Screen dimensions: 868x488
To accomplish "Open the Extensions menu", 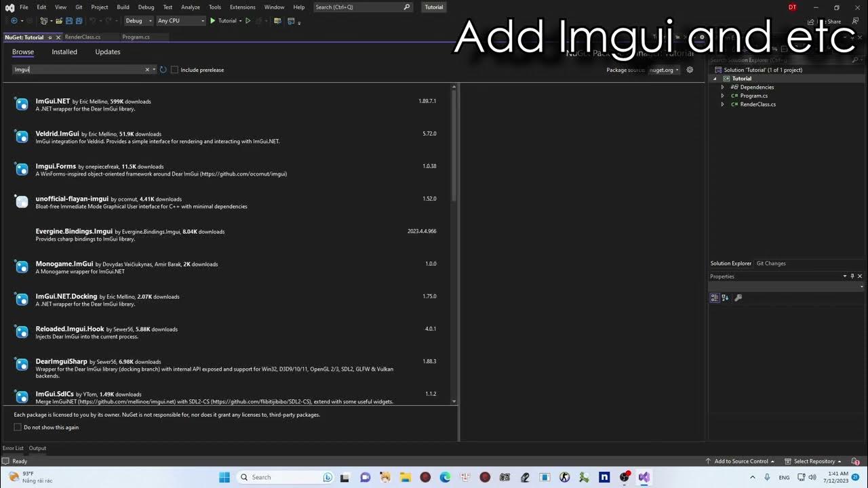I will click(x=242, y=7).
